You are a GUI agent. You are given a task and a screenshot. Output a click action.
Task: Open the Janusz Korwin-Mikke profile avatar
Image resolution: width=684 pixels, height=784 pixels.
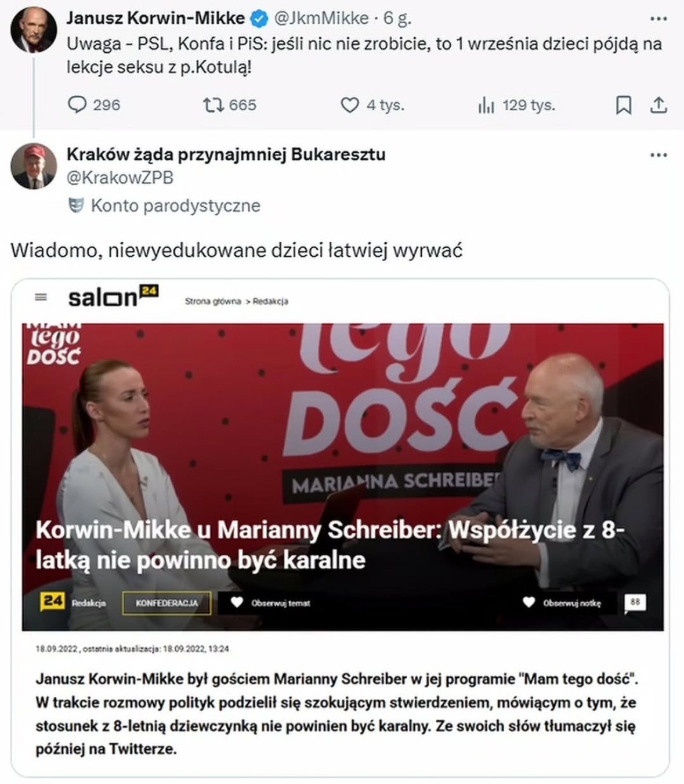pos(34,30)
